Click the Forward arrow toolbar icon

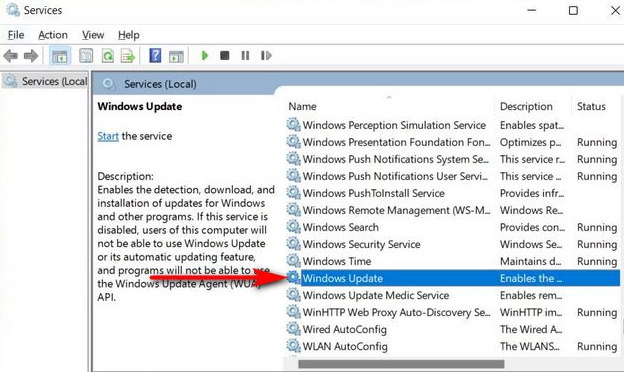point(31,56)
